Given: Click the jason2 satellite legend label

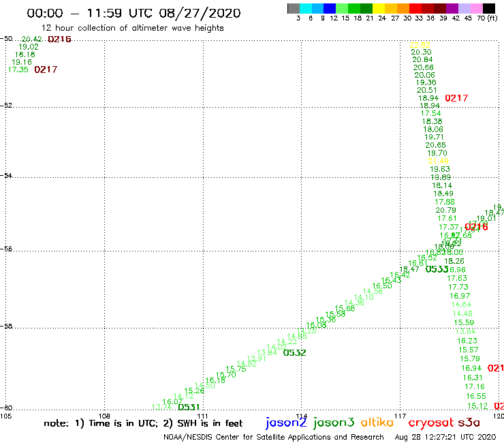Looking at the screenshot, I should [x=286, y=423].
